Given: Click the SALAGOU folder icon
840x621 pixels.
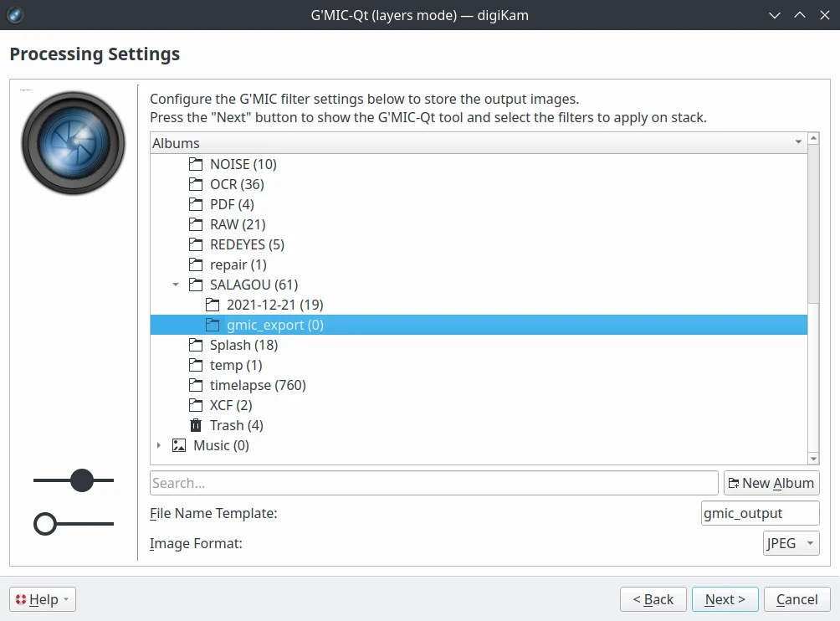Looking at the screenshot, I should click(196, 285).
